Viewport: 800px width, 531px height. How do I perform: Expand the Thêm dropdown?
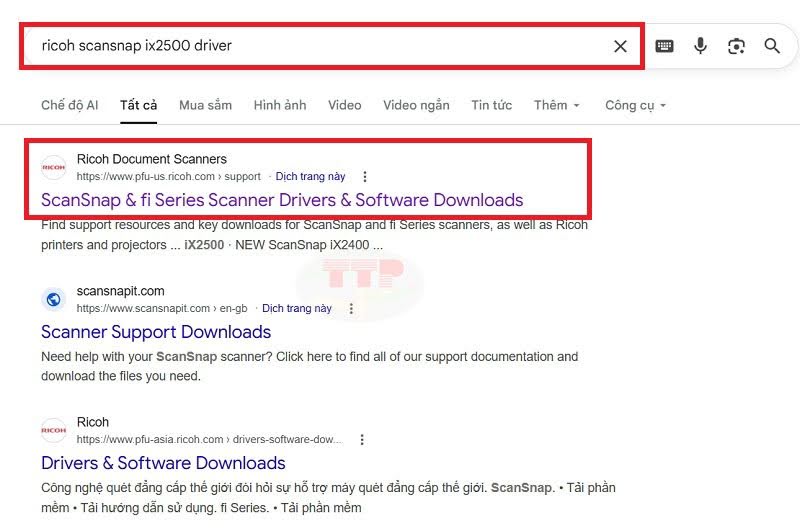pyautogui.click(x=556, y=105)
